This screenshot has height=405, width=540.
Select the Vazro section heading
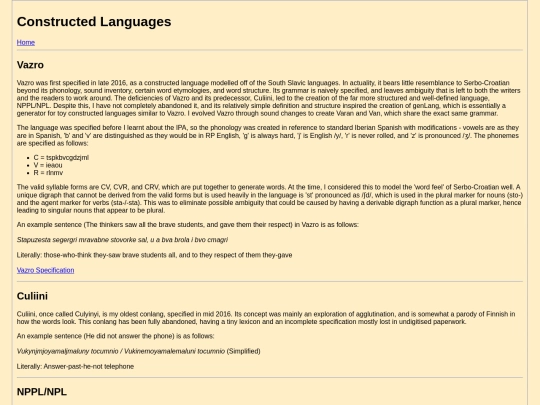click(x=30, y=65)
